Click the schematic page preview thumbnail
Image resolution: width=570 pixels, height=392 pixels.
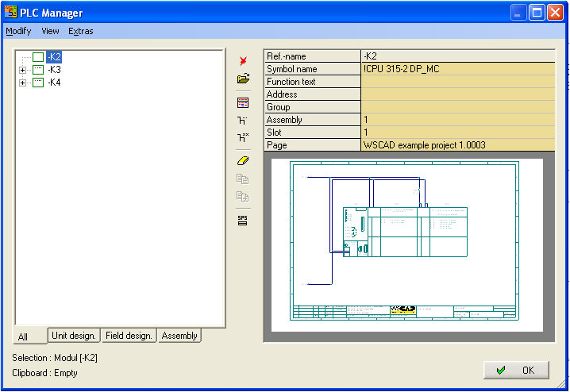(x=407, y=245)
